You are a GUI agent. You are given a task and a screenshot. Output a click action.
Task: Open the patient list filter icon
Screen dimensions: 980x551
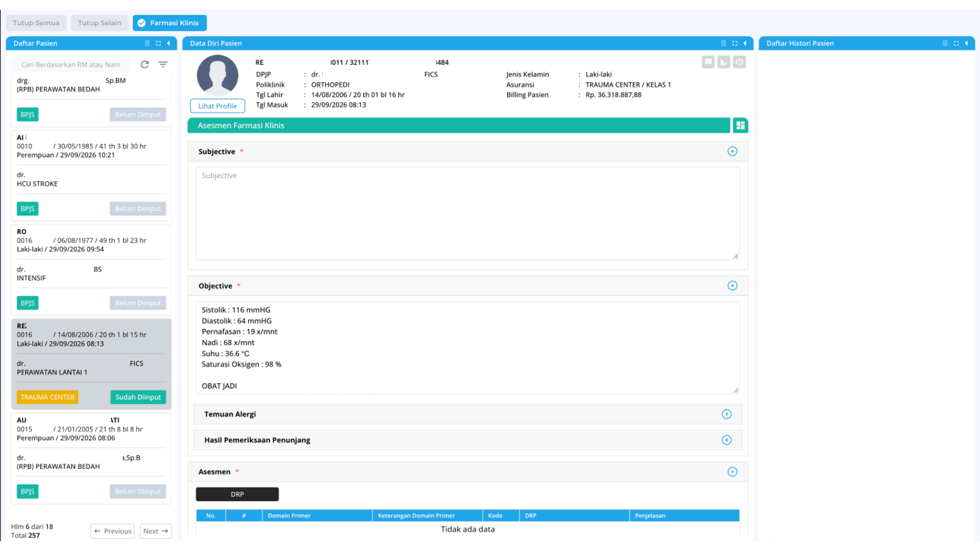click(x=163, y=64)
